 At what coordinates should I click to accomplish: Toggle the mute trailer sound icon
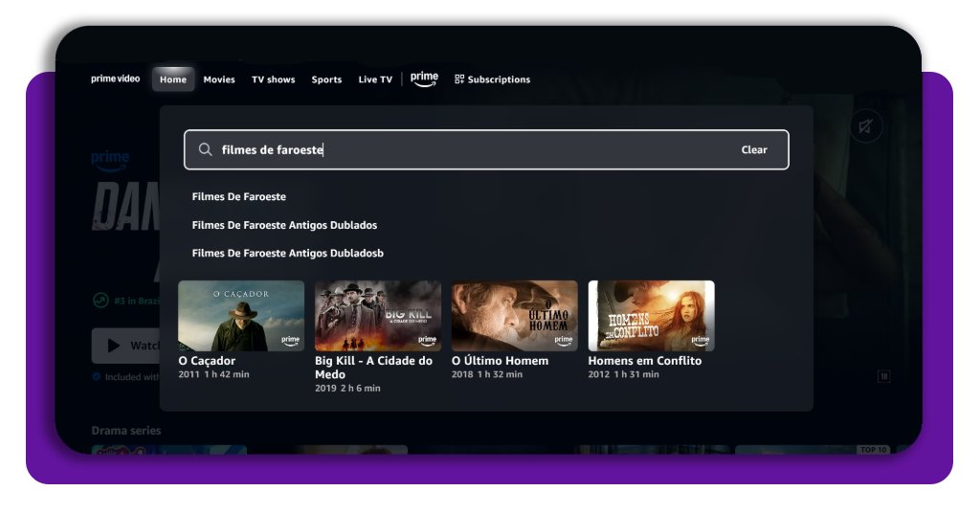coord(865,127)
